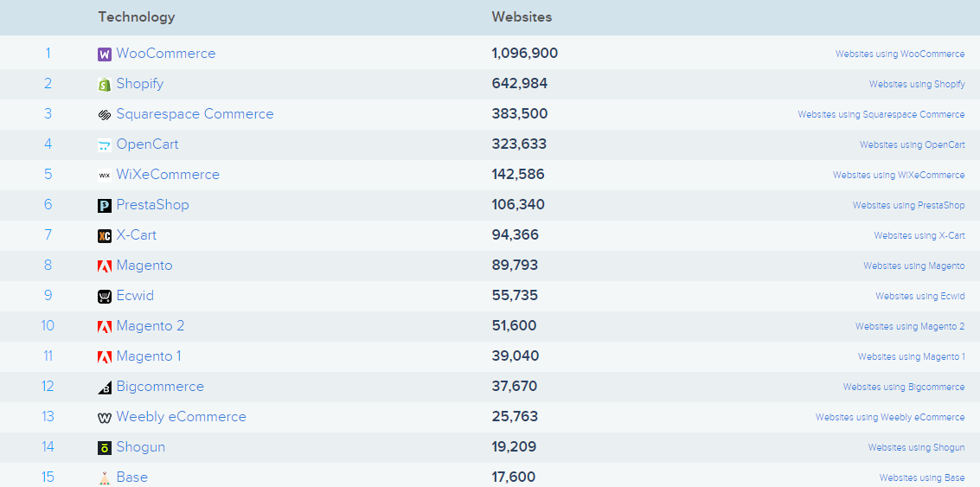Click the Technology column header

pos(137,17)
